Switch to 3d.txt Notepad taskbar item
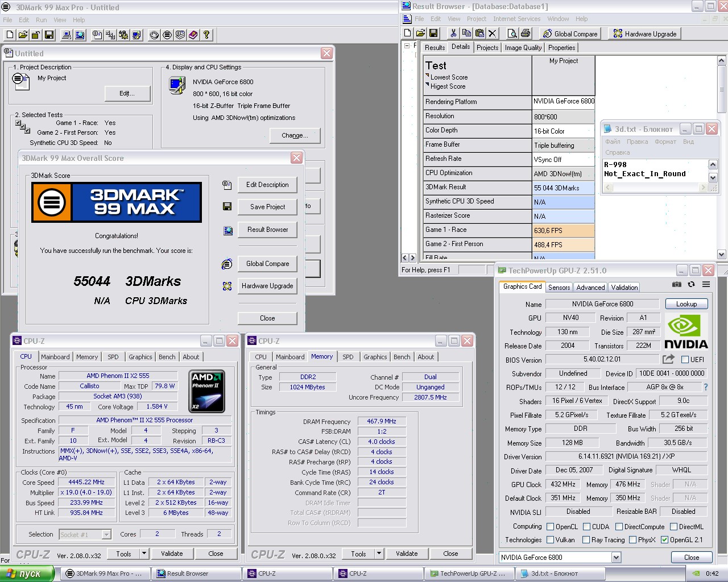Viewport: 728px width, 582px height. (560, 573)
